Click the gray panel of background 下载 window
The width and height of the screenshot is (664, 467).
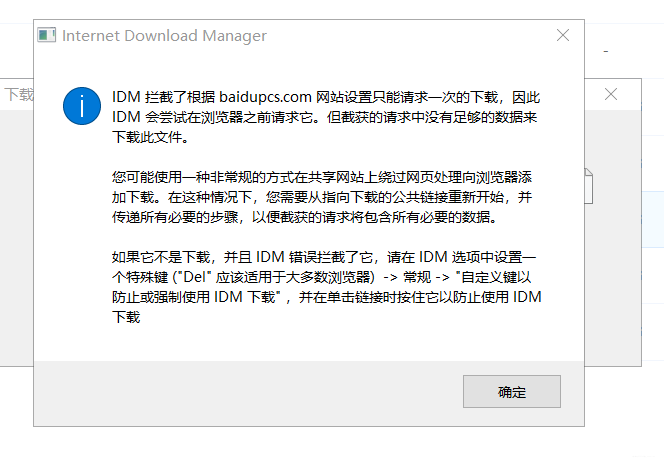(17, 237)
